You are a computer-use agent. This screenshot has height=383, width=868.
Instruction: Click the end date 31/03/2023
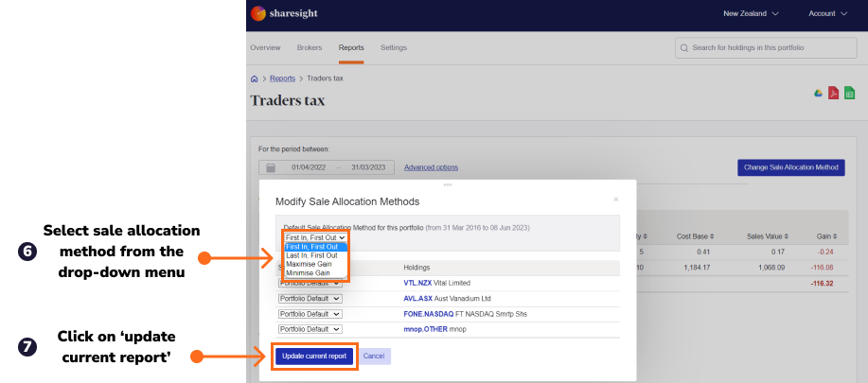(x=367, y=167)
